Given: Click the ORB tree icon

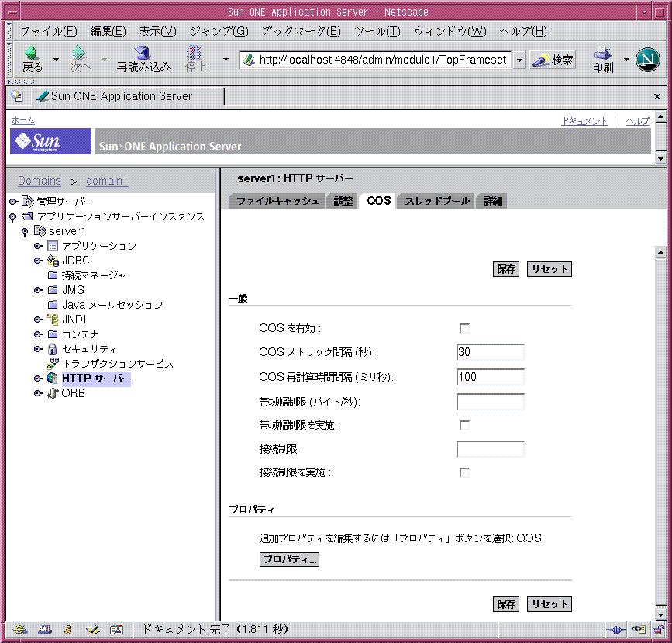Looking at the screenshot, I should tap(52, 393).
